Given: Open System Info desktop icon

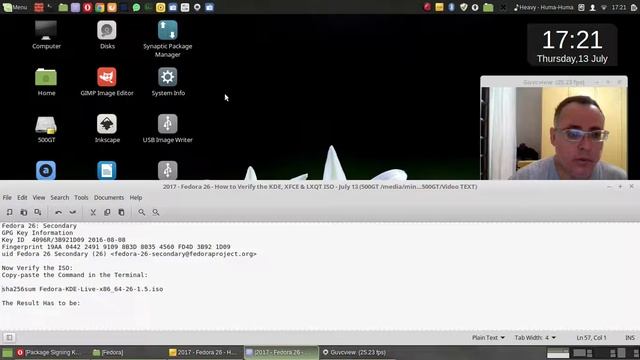Looking at the screenshot, I should point(168,82).
